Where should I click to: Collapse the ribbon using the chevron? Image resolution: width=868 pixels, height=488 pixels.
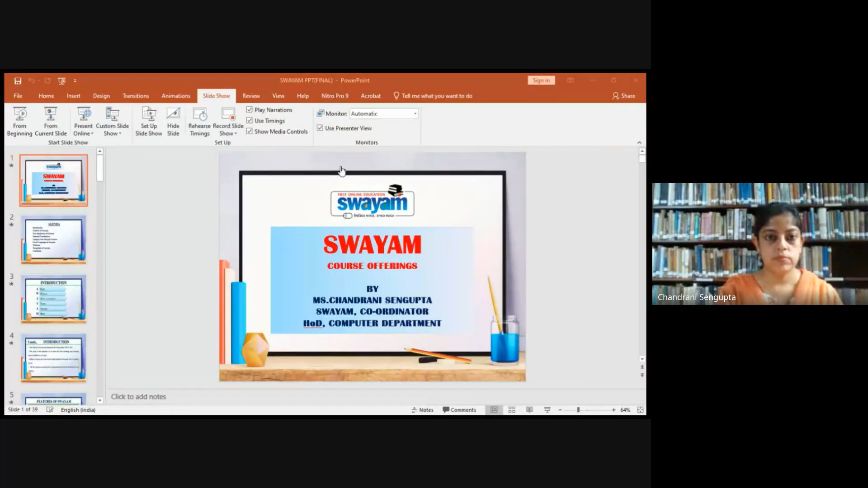(x=639, y=142)
